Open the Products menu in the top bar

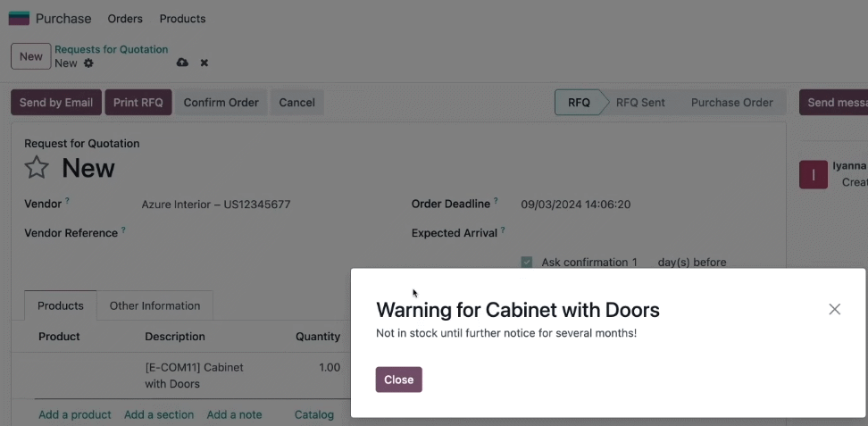183,19
